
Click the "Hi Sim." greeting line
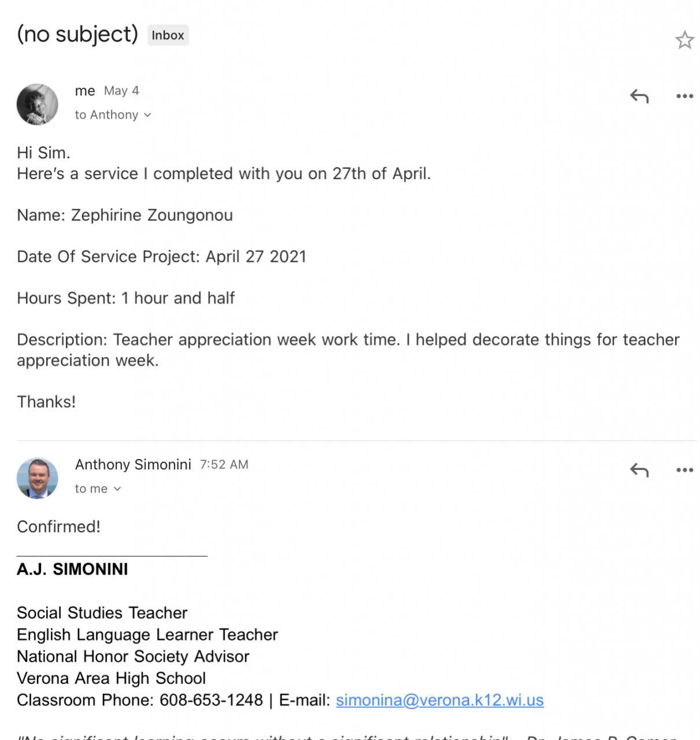pyautogui.click(x=43, y=153)
